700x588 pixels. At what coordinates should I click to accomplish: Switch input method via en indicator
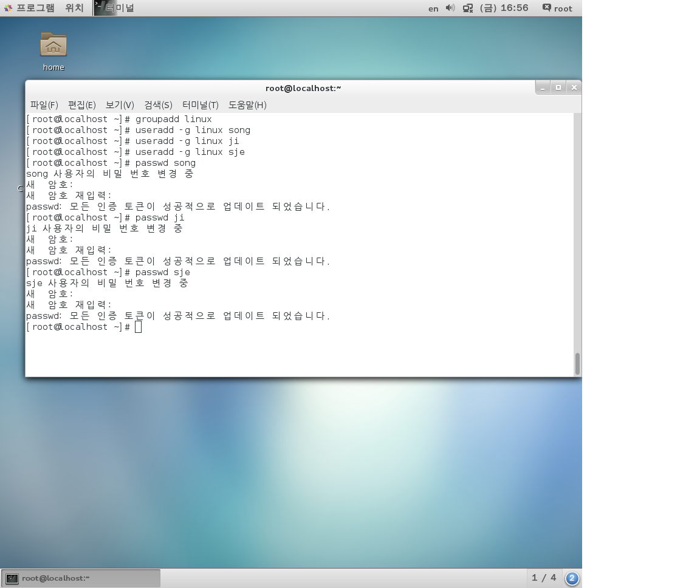(x=433, y=9)
